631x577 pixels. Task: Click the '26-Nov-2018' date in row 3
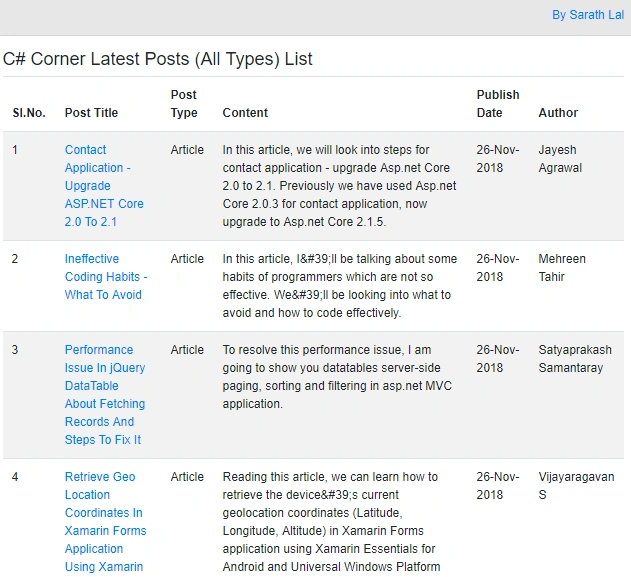point(498,359)
